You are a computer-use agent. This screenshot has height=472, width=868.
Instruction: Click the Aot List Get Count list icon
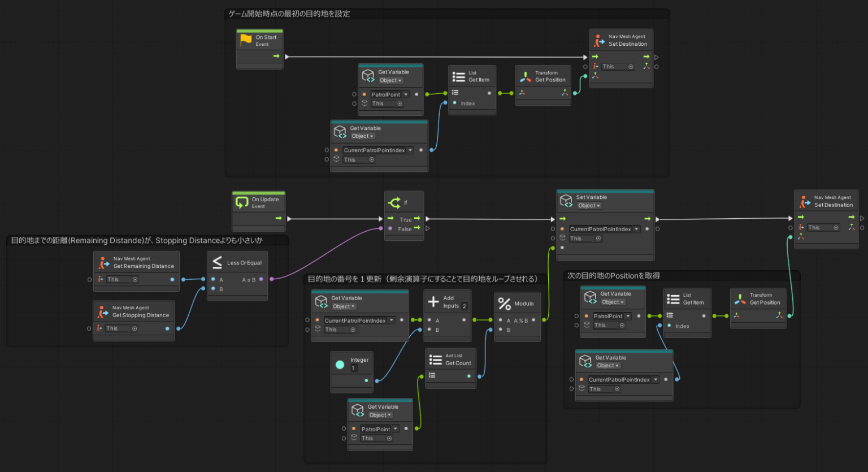[435, 360]
